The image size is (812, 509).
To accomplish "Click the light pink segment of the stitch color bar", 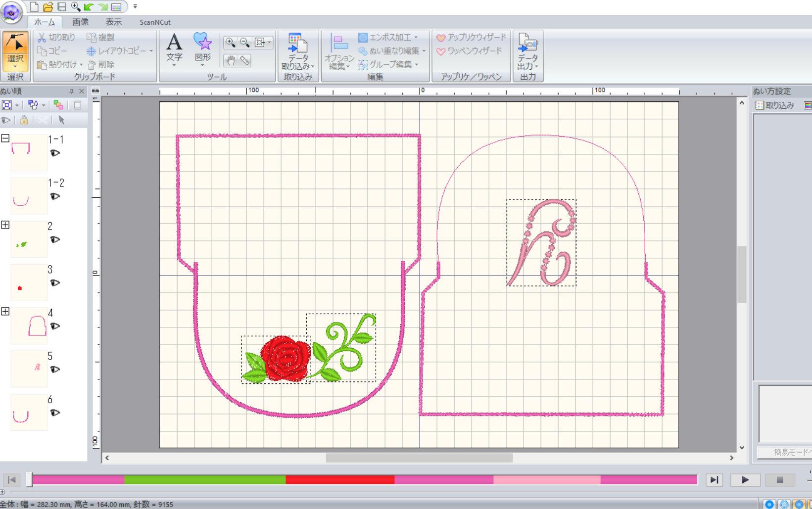I will point(547,479).
